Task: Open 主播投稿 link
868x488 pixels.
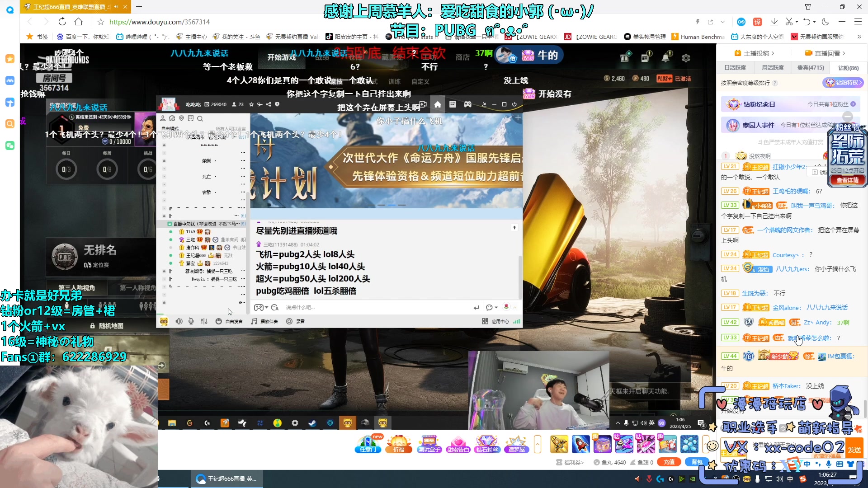Action: [755, 53]
